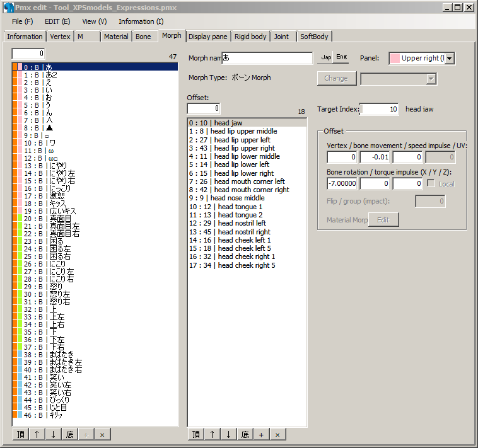Remove offset entry with × button

pyautogui.click(x=277, y=434)
